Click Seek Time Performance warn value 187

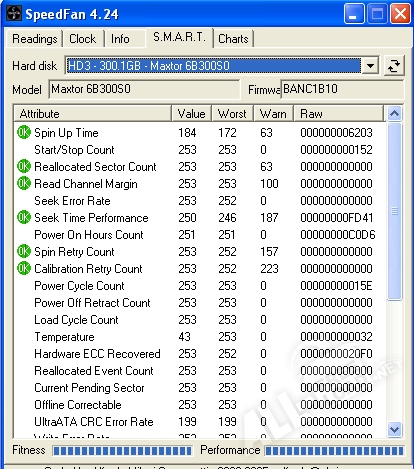click(x=269, y=217)
